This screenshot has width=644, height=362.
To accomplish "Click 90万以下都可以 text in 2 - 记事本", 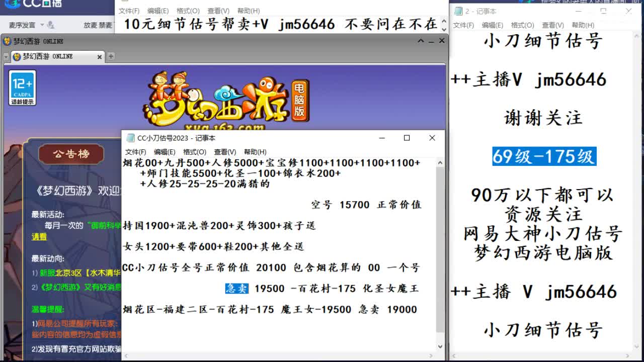I will click(543, 195).
